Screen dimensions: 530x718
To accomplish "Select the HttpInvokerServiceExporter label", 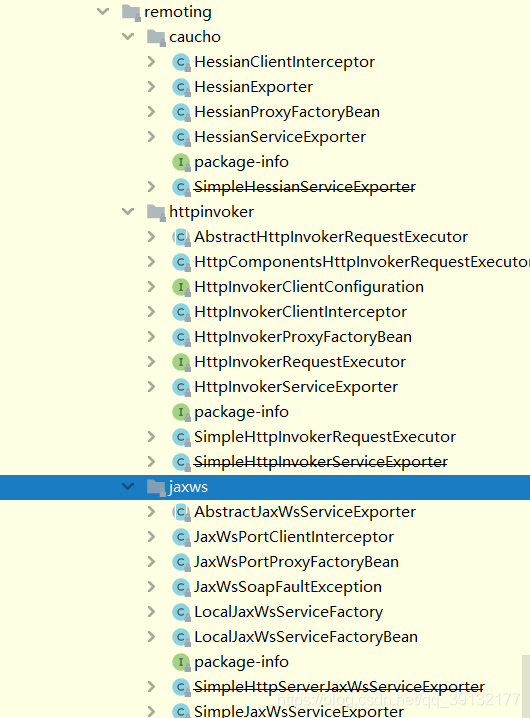I will tap(296, 387).
